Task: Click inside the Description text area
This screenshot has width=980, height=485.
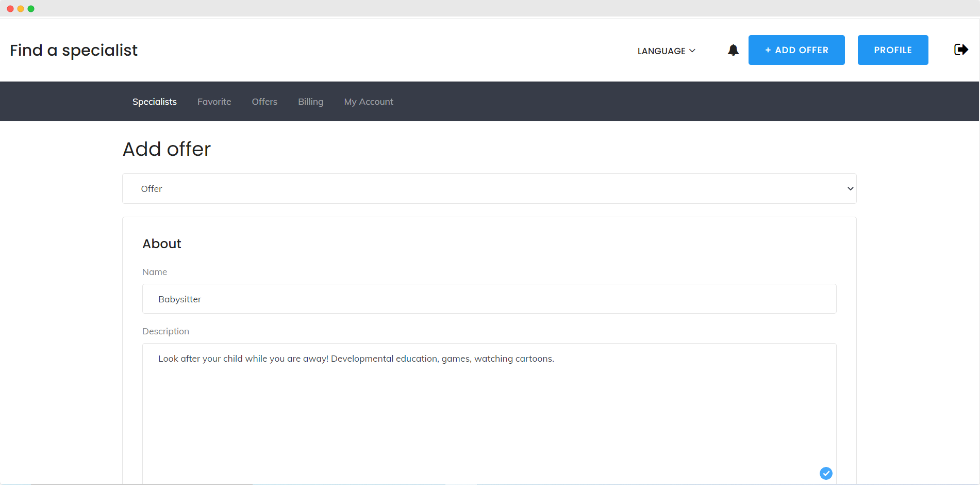Action: [489, 413]
